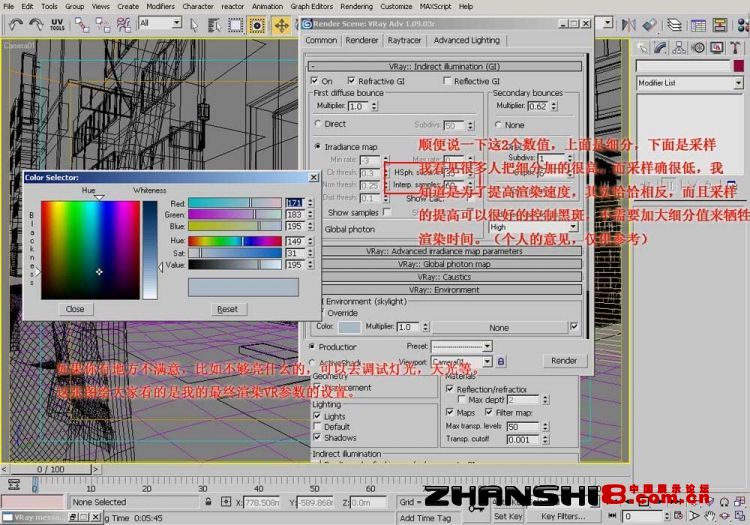Image resolution: width=750 pixels, height=525 pixels.
Task: Activate the Select and Move tool
Action: [x=281, y=25]
